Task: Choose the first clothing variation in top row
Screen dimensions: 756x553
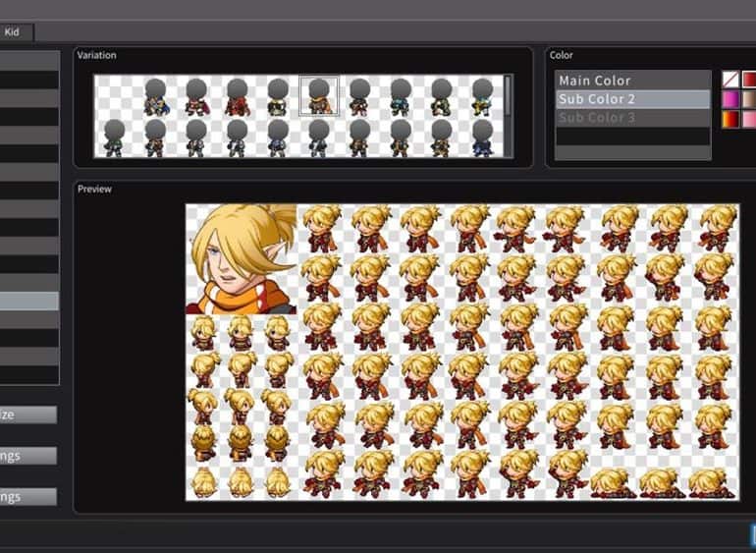Action: (x=155, y=96)
